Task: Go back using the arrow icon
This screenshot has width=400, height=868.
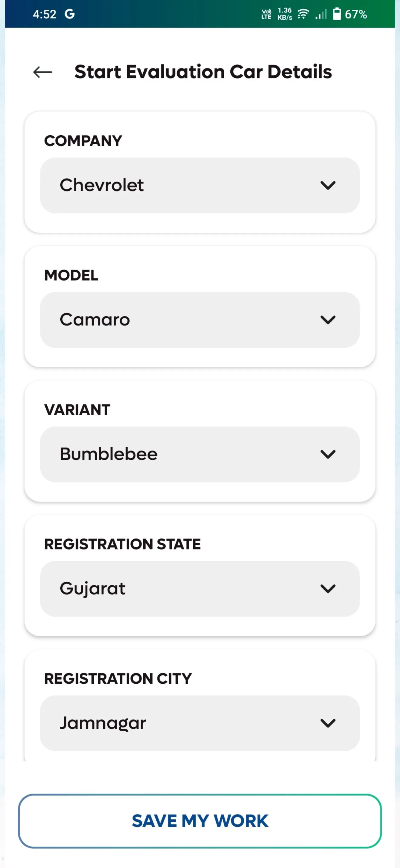Action: click(x=42, y=72)
